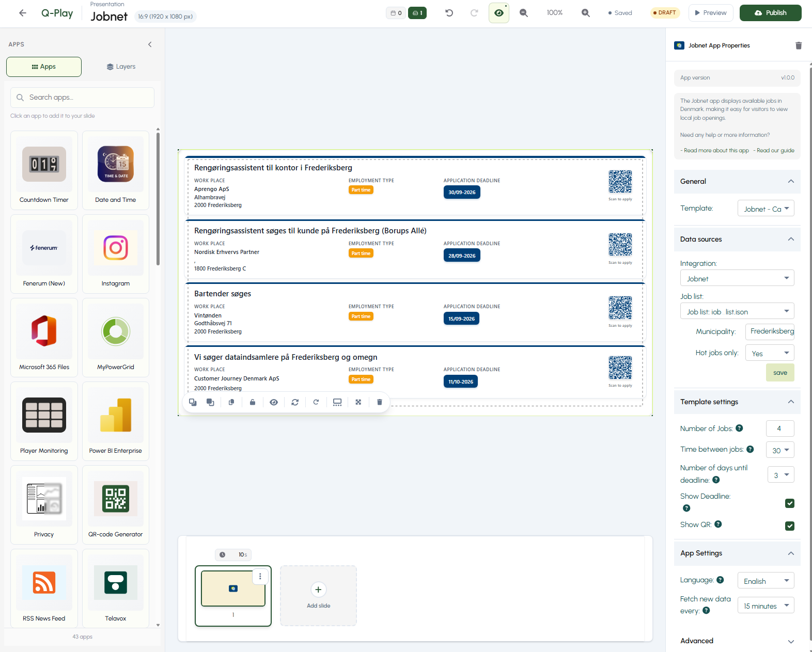
Task: Click the Preview button
Action: (710, 13)
